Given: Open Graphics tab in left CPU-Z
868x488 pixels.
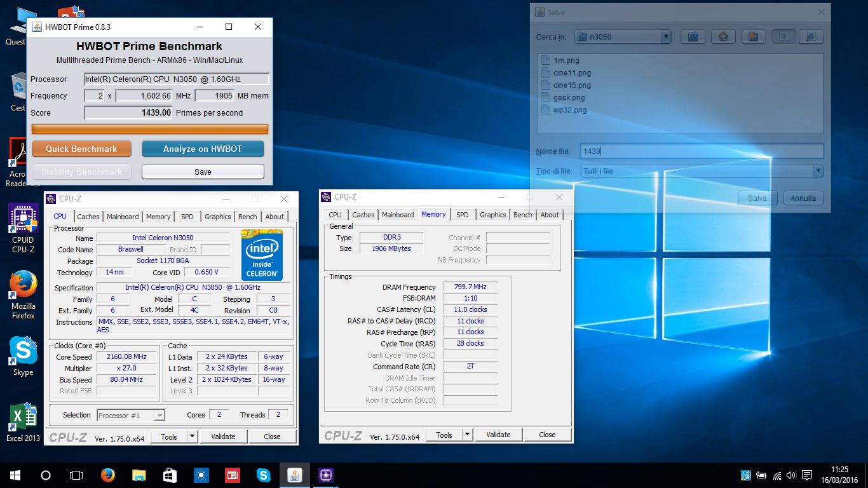Looking at the screenshot, I should coord(217,217).
